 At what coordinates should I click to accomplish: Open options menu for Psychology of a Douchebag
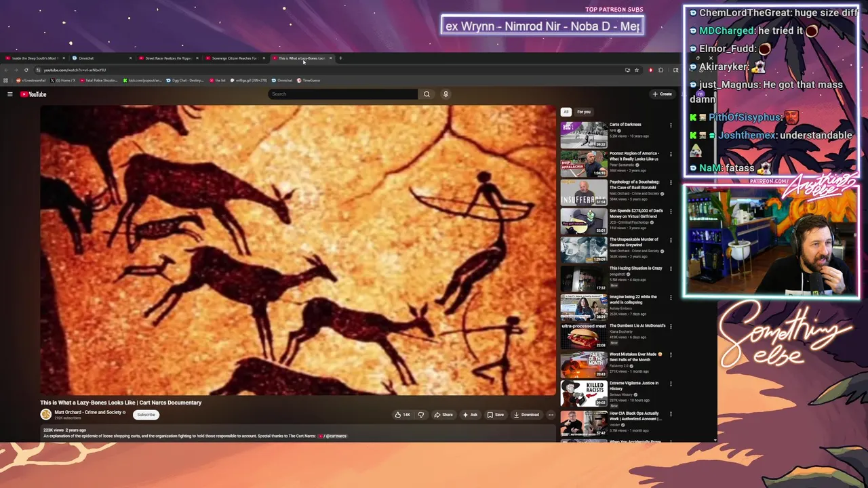click(671, 182)
